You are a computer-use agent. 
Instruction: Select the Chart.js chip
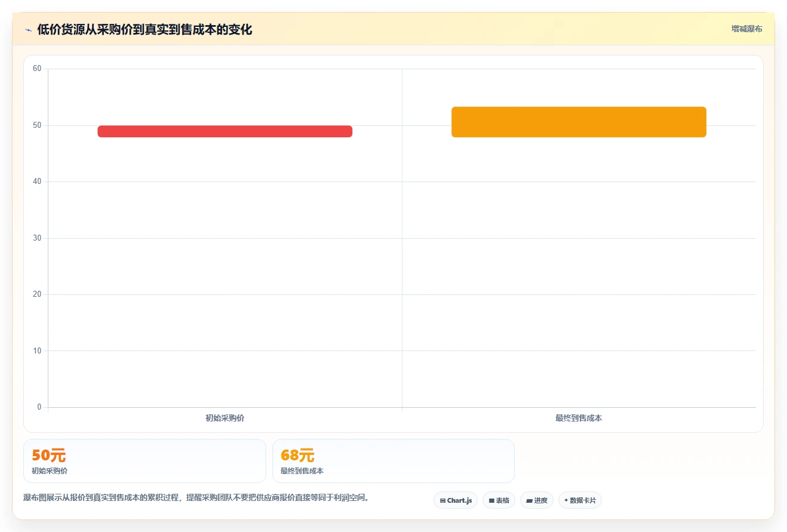click(x=456, y=500)
